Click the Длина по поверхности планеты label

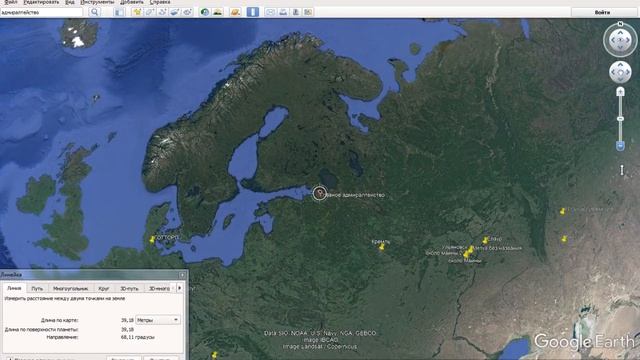tap(41, 329)
